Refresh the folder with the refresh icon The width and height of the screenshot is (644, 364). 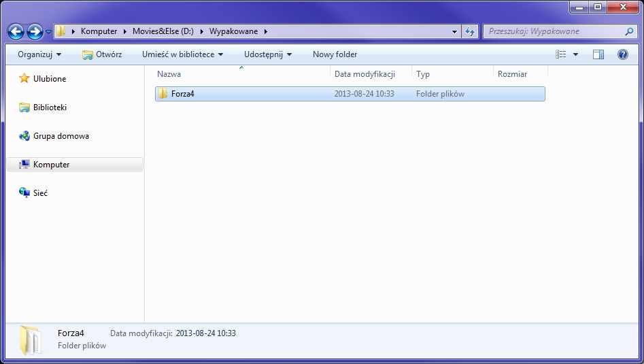tap(469, 31)
